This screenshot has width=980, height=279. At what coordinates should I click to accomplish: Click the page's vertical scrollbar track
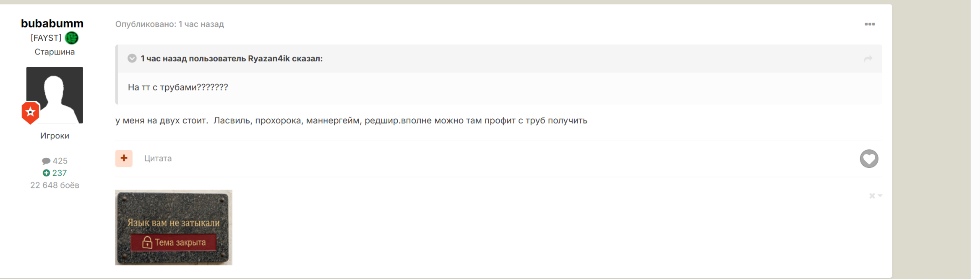tap(975, 139)
